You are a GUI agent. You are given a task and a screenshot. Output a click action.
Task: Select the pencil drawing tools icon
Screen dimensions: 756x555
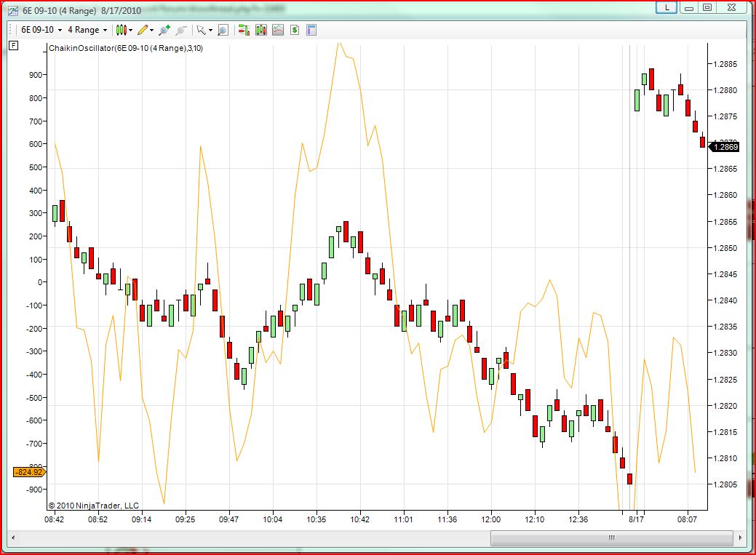click(143, 30)
